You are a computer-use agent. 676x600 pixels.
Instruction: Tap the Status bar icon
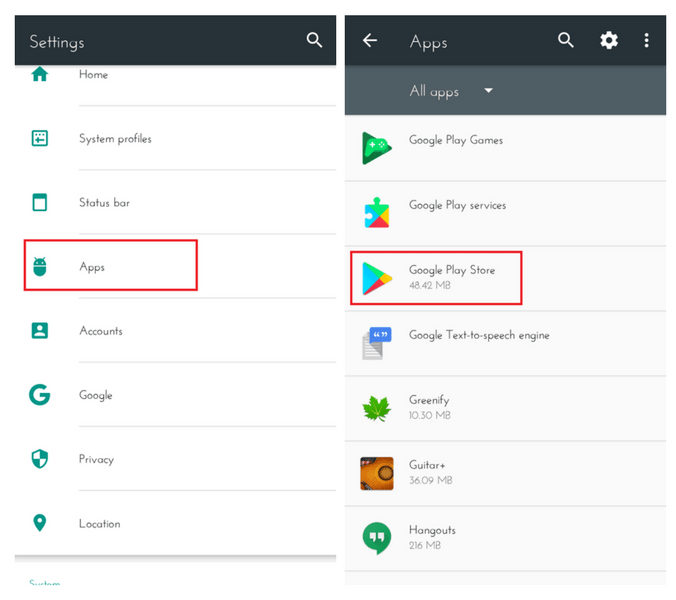pyautogui.click(x=40, y=202)
